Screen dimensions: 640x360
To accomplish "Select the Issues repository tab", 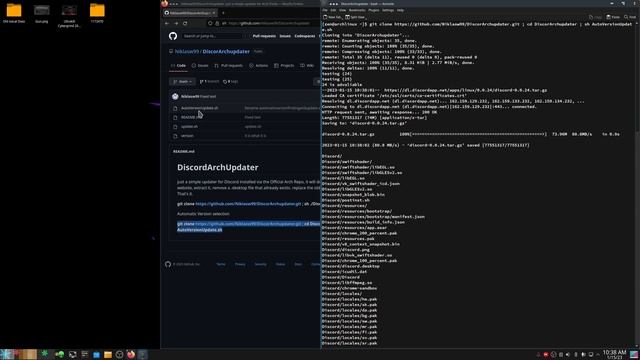I will point(200,65).
